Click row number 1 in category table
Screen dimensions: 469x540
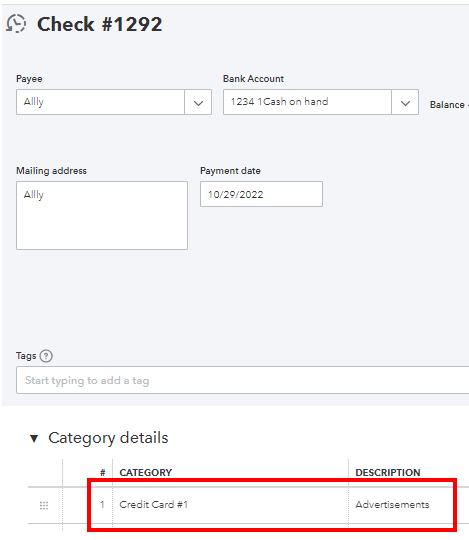point(102,505)
